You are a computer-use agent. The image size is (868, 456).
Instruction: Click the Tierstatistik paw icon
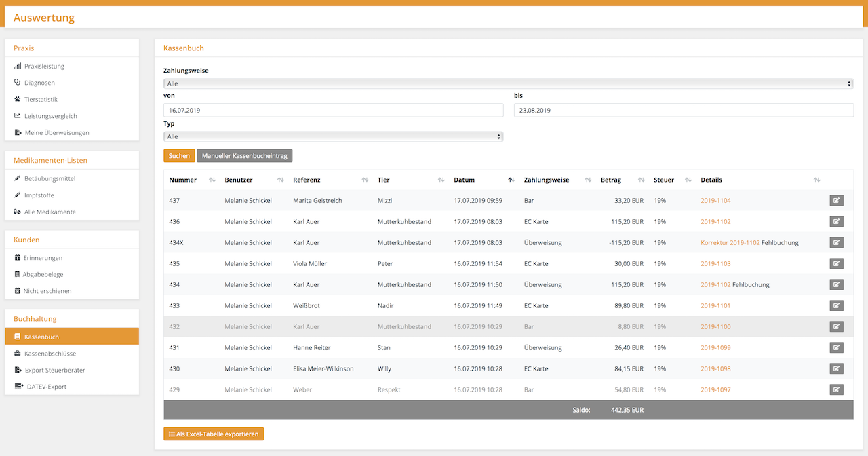(x=18, y=99)
